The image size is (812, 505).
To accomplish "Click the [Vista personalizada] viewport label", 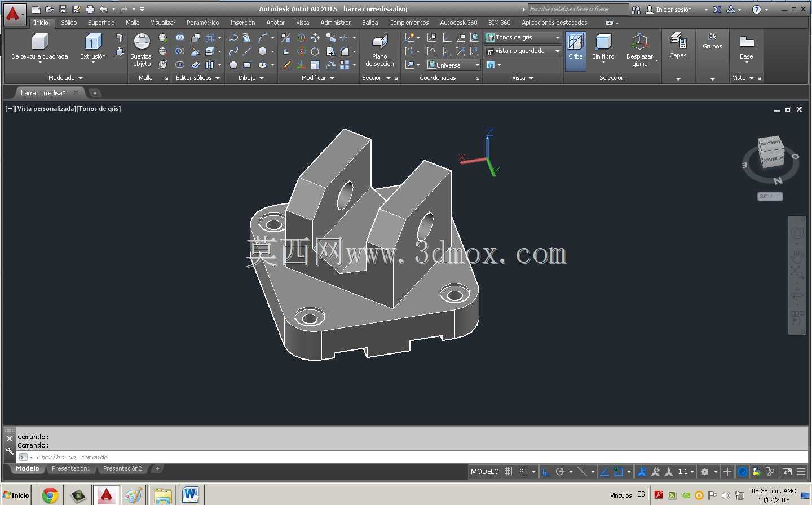I will [46, 108].
